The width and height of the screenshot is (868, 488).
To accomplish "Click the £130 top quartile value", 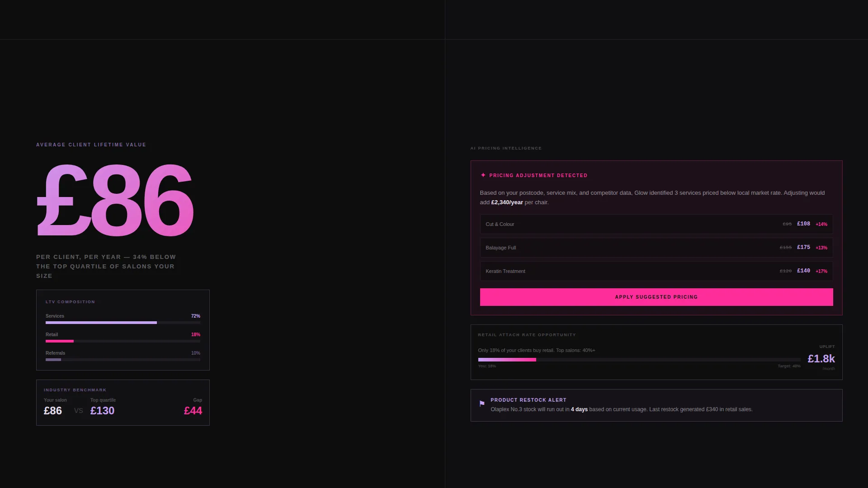I will [x=102, y=411].
